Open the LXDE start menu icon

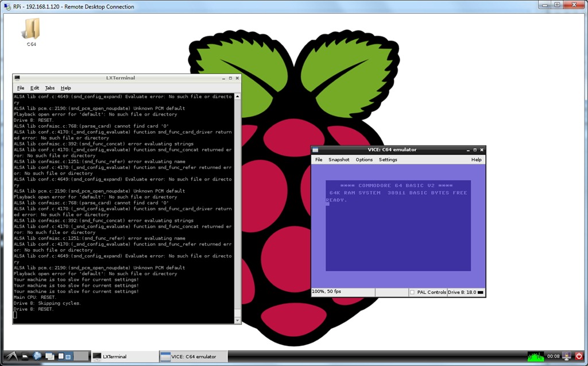[x=11, y=356]
